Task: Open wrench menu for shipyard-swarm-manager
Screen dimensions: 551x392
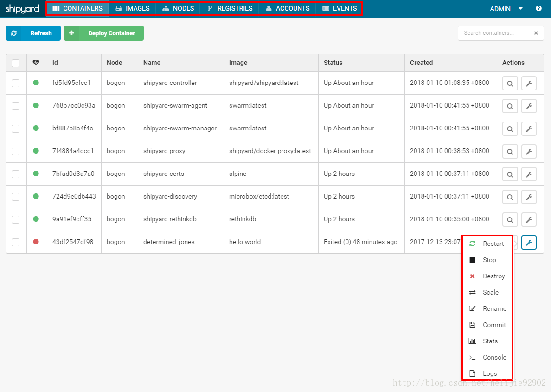Action: pos(529,129)
